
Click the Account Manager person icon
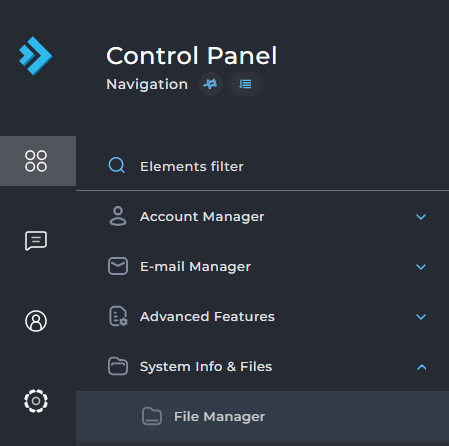coord(118,216)
